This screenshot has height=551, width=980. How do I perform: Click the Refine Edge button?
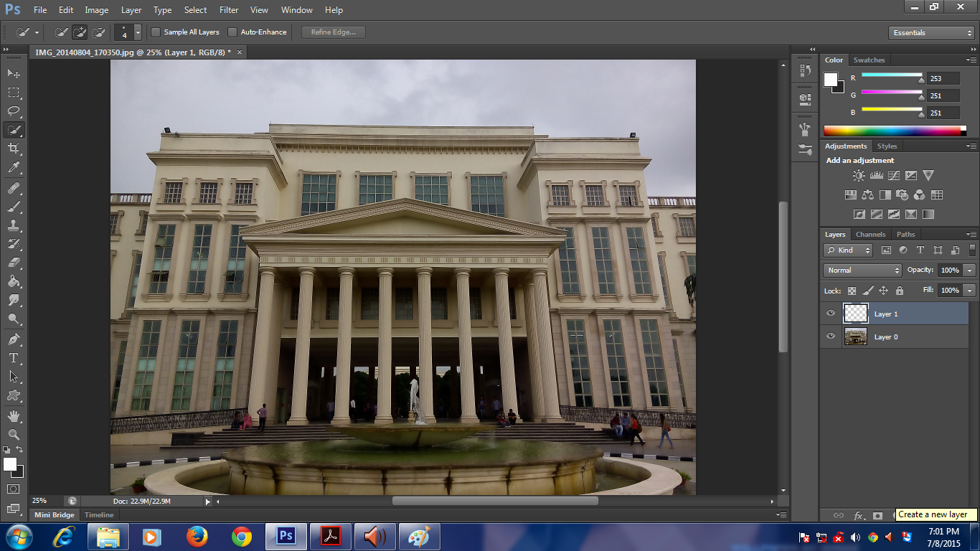pos(334,32)
